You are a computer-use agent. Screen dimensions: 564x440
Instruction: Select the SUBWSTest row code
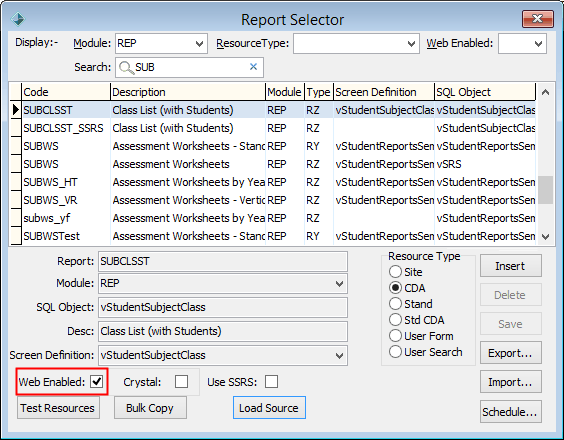(x=51, y=236)
